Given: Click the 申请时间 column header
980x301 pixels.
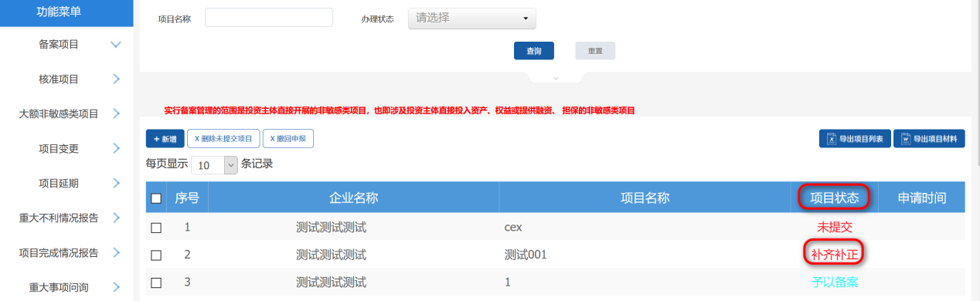Looking at the screenshot, I should 921,198.
